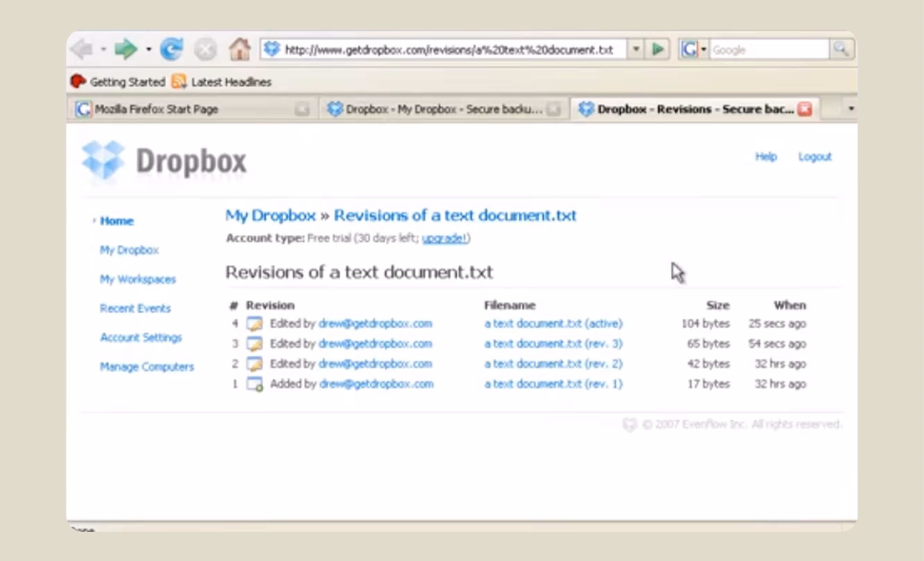Open Recent Events in the sidebar
Screen dimensions: 924x561
point(135,308)
